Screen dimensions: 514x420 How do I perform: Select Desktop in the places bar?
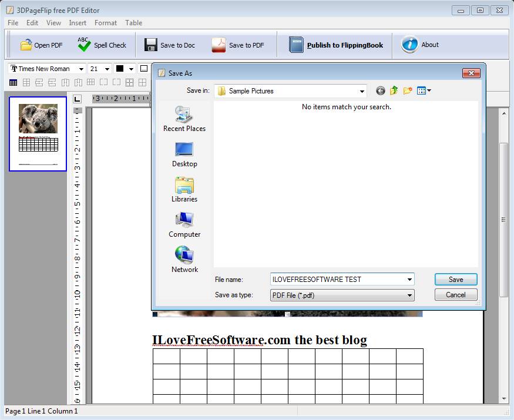point(184,154)
